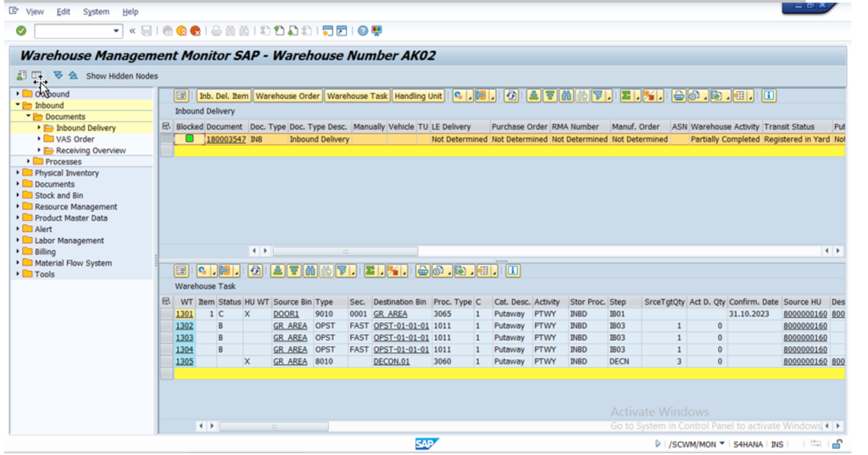The width and height of the screenshot is (868, 455).
Task: Click Find binoculars icon in Inbound Delivery toolbar
Action: coord(565,96)
